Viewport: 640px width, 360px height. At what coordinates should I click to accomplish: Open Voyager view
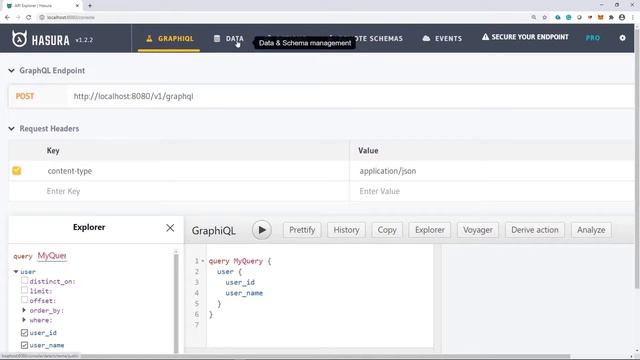(x=478, y=230)
